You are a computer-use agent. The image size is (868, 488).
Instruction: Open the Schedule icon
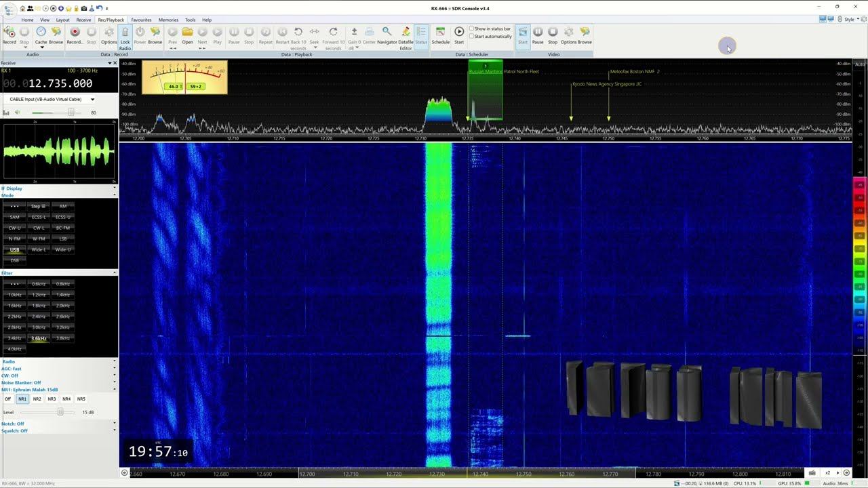(440, 32)
